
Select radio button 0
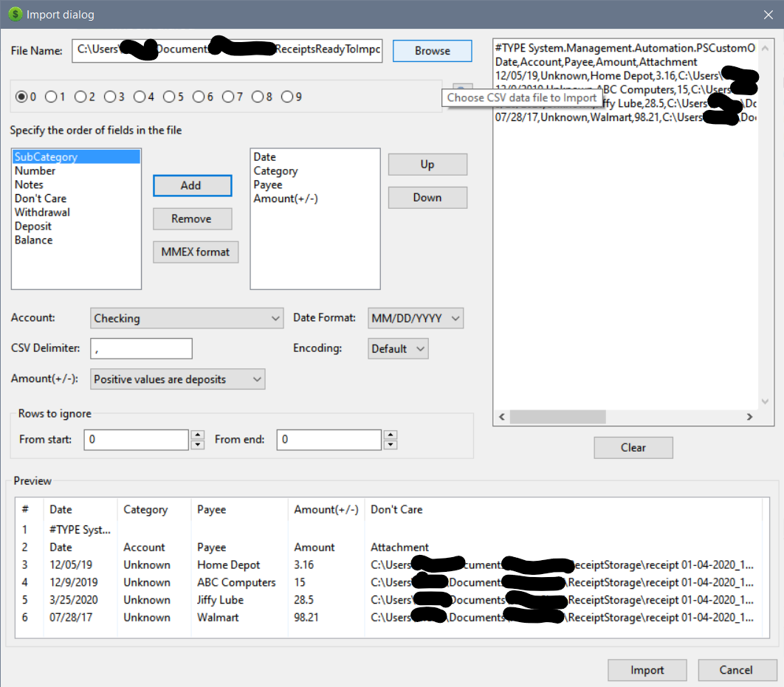[21, 97]
